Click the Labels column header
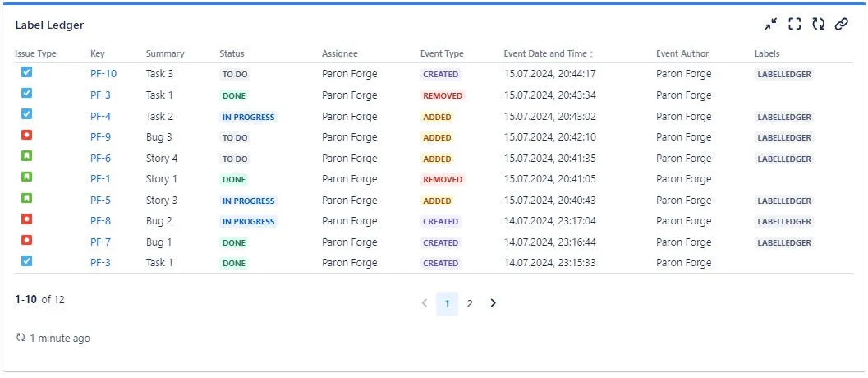The height and width of the screenshot is (378, 868). point(767,53)
